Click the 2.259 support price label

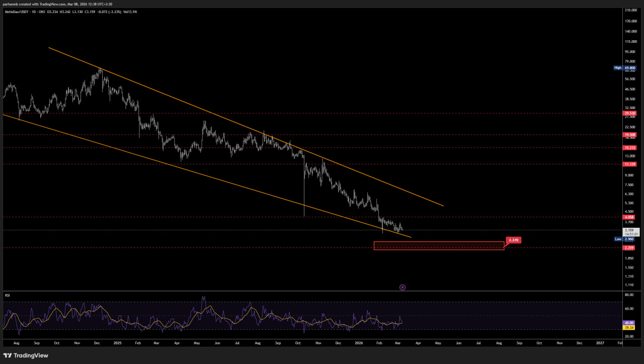(630, 248)
